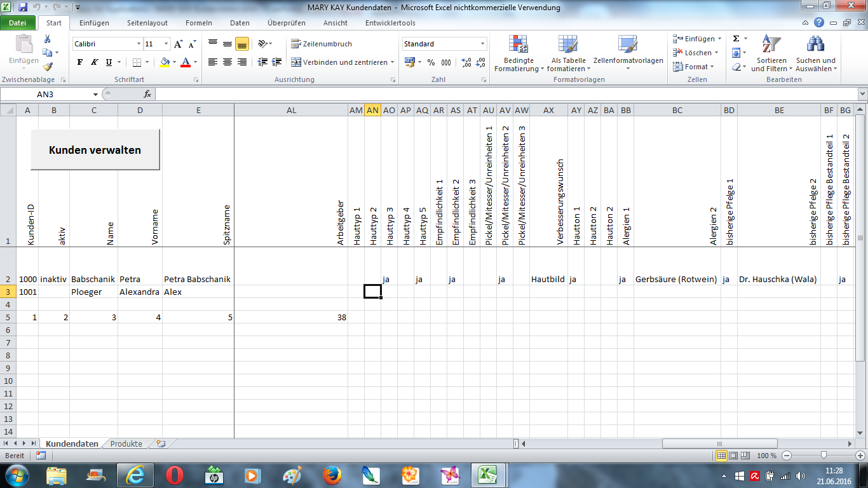Click the font color A icon
868x488 pixels.
tap(186, 62)
